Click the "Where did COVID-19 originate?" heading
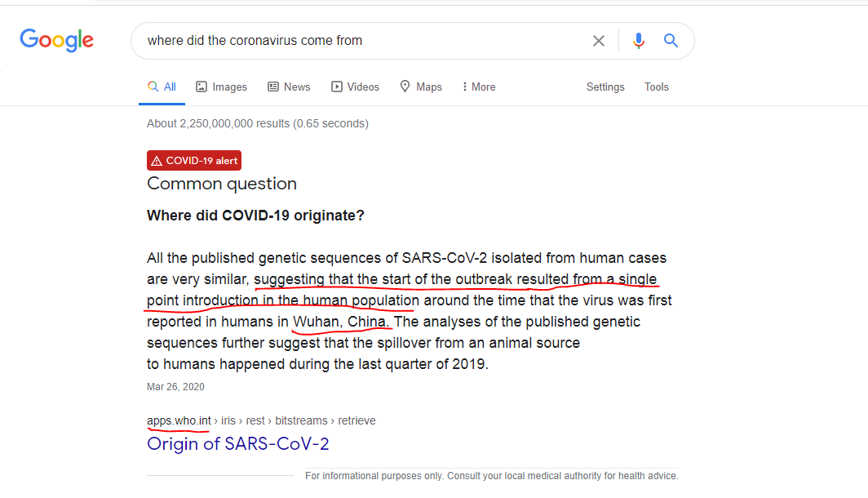 click(x=255, y=216)
